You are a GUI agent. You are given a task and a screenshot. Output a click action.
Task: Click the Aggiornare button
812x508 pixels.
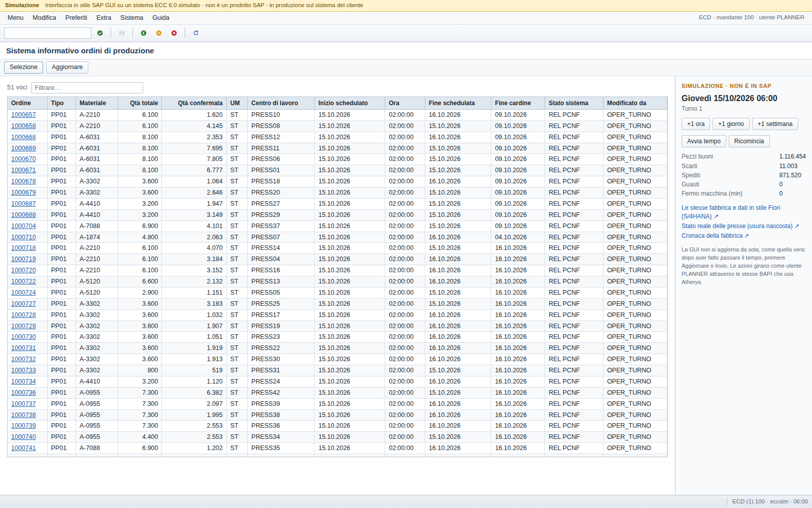click(x=67, y=67)
